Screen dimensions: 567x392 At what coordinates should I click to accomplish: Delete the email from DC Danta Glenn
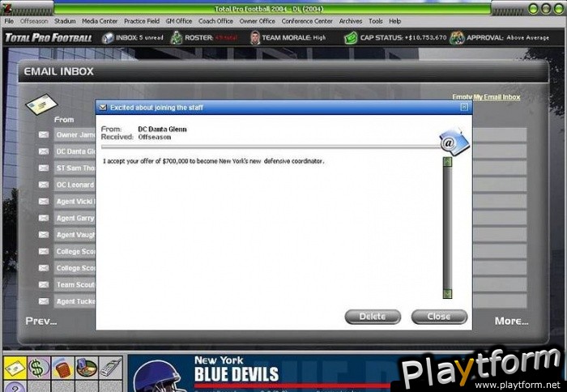(373, 317)
